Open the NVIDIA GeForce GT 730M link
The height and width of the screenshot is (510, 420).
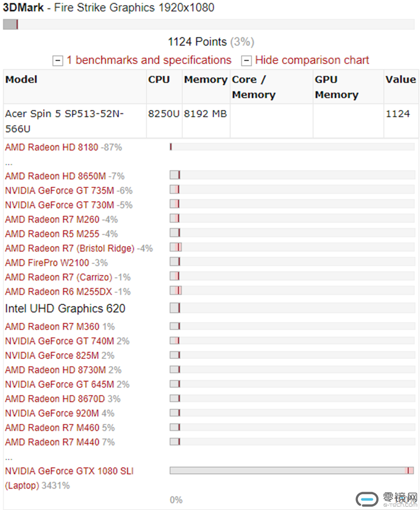(x=59, y=205)
